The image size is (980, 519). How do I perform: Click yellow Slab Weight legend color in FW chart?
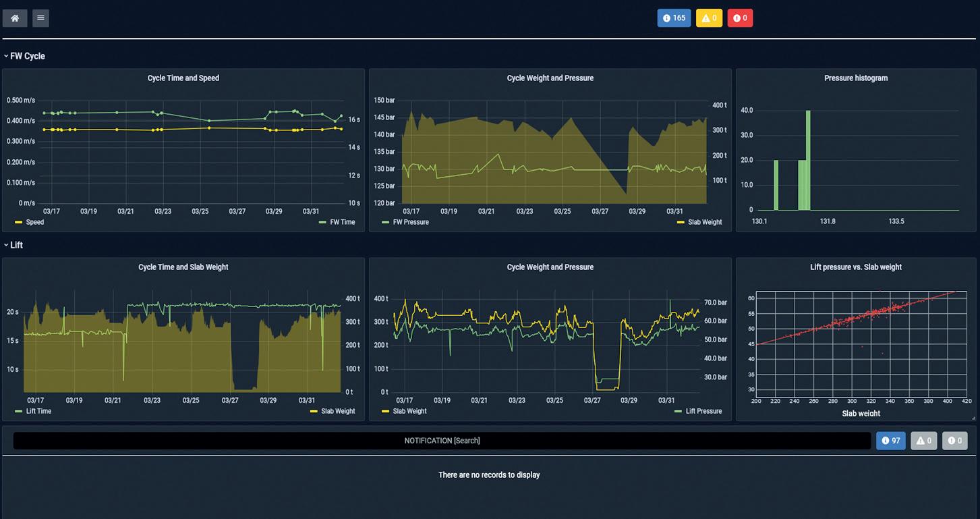[681, 222]
